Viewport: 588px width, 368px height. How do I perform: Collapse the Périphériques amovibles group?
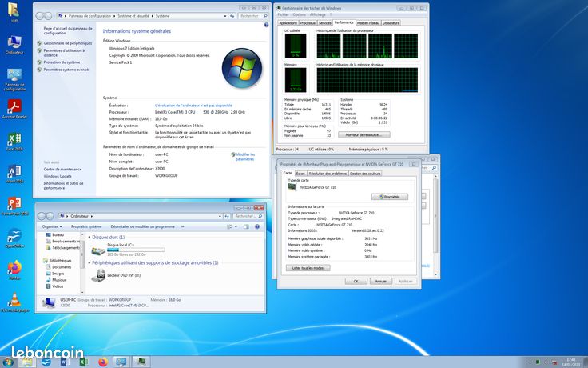(89, 263)
